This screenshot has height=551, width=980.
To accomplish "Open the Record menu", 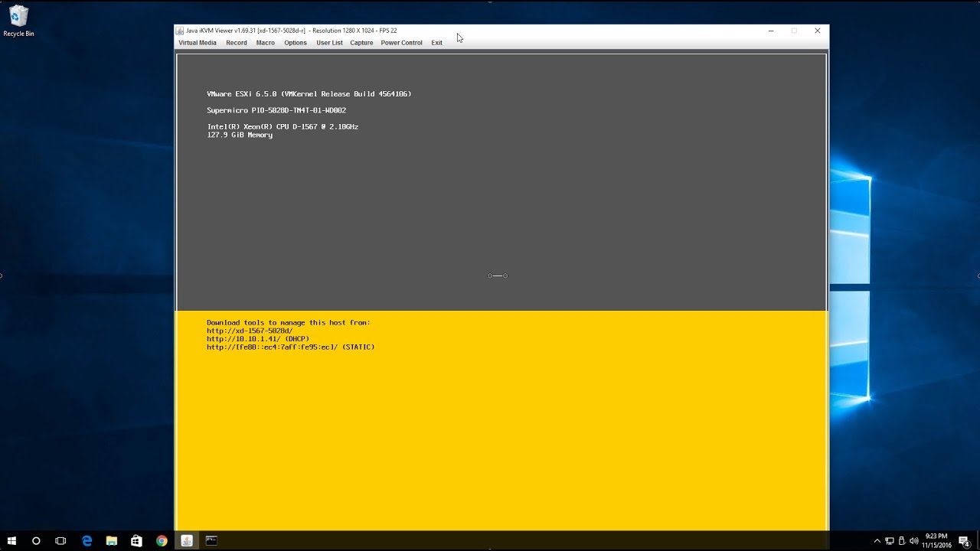I will [236, 43].
